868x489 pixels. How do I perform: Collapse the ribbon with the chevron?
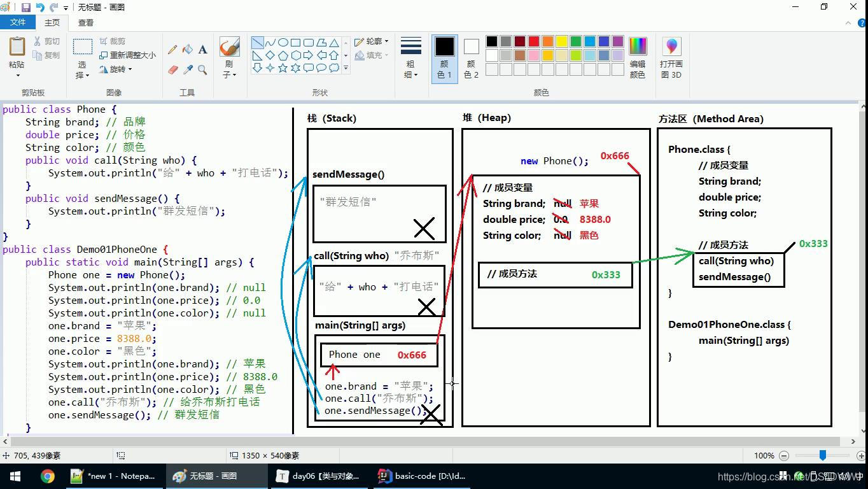(x=848, y=22)
